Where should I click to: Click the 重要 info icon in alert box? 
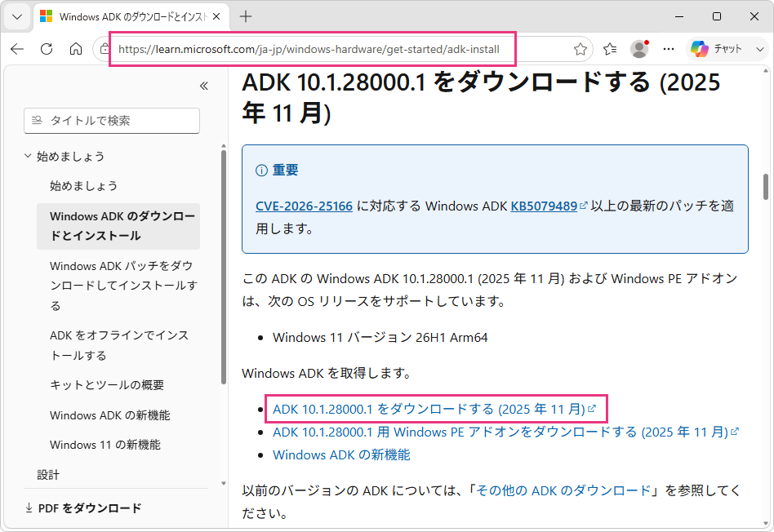pyautogui.click(x=261, y=171)
